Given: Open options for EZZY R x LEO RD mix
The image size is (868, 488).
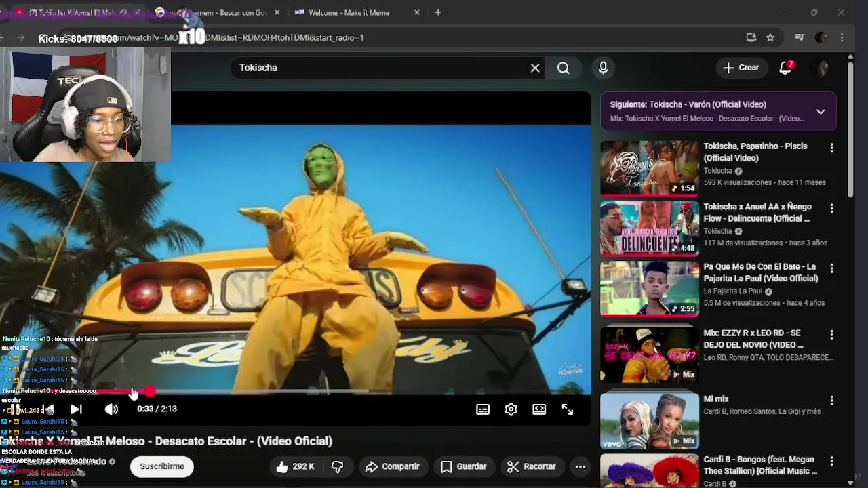Looking at the screenshot, I should pos(831,335).
